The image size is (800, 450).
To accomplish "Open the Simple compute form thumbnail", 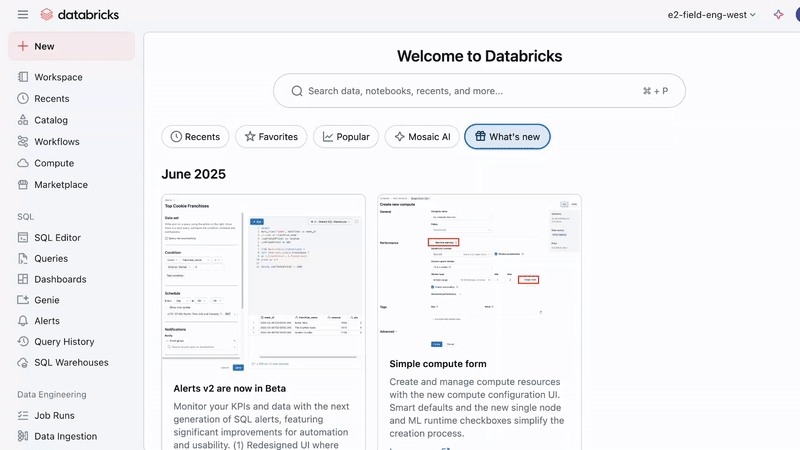I will (x=480, y=272).
